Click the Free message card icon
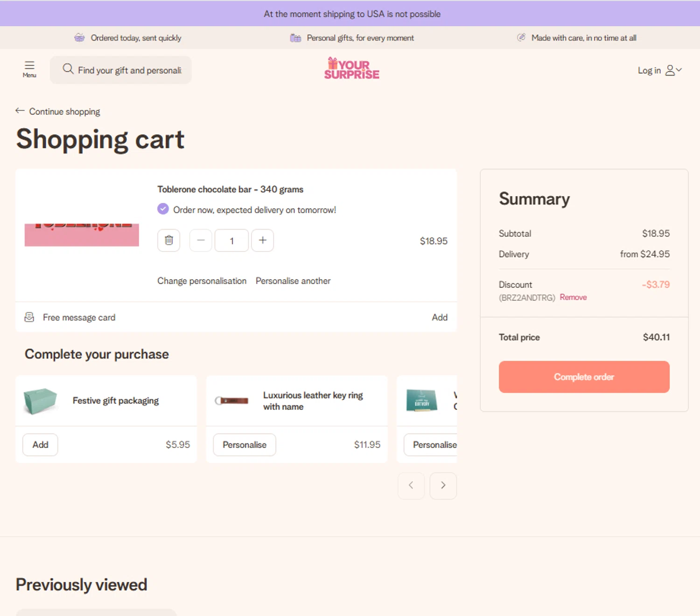The image size is (700, 616). (29, 317)
